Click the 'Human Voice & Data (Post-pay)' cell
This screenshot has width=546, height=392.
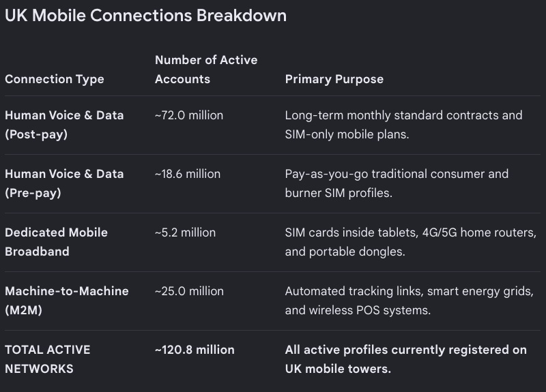64,125
